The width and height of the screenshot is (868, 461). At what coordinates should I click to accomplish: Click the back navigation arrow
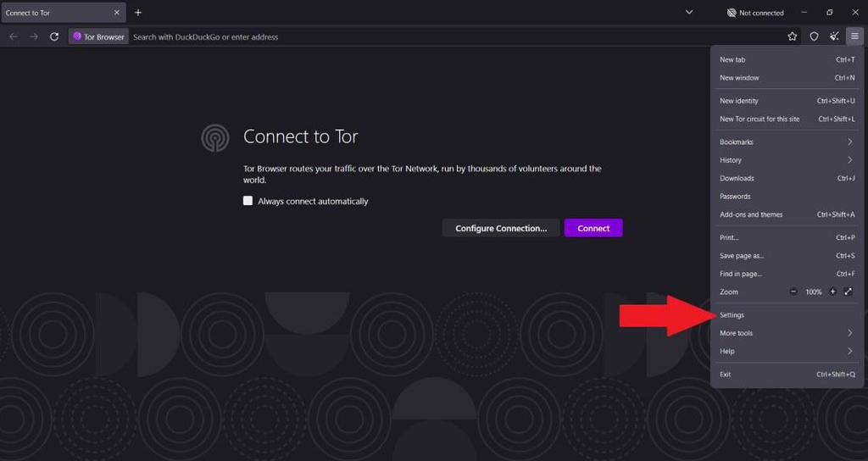pyautogui.click(x=14, y=36)
